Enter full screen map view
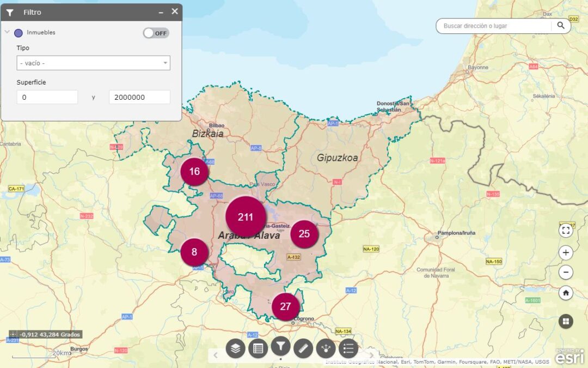 pyautogui.click(x=566, y=230)
